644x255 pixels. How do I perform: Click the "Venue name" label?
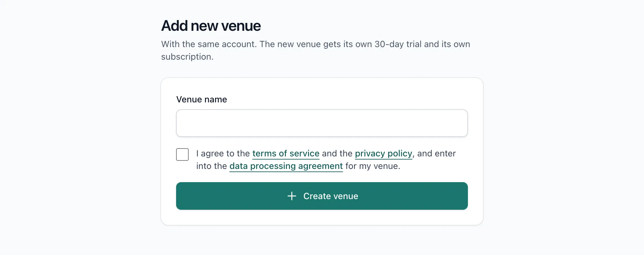(202, 100)
